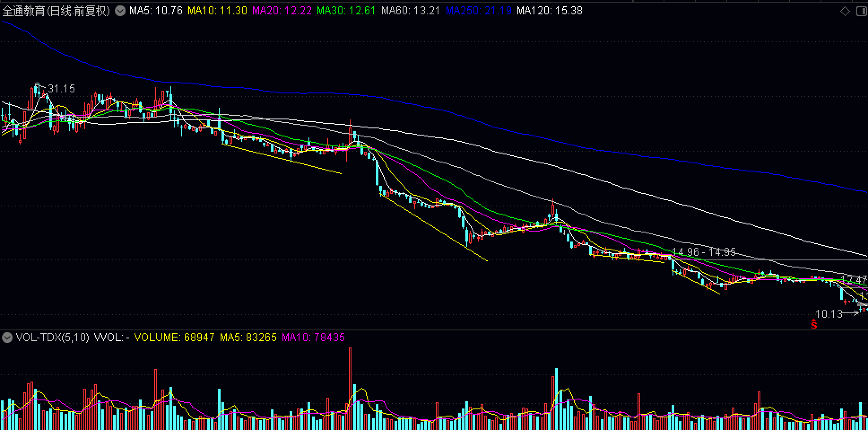
Task: Select the green MA30: 12.61 label
Action: click(x=346, y=11)
